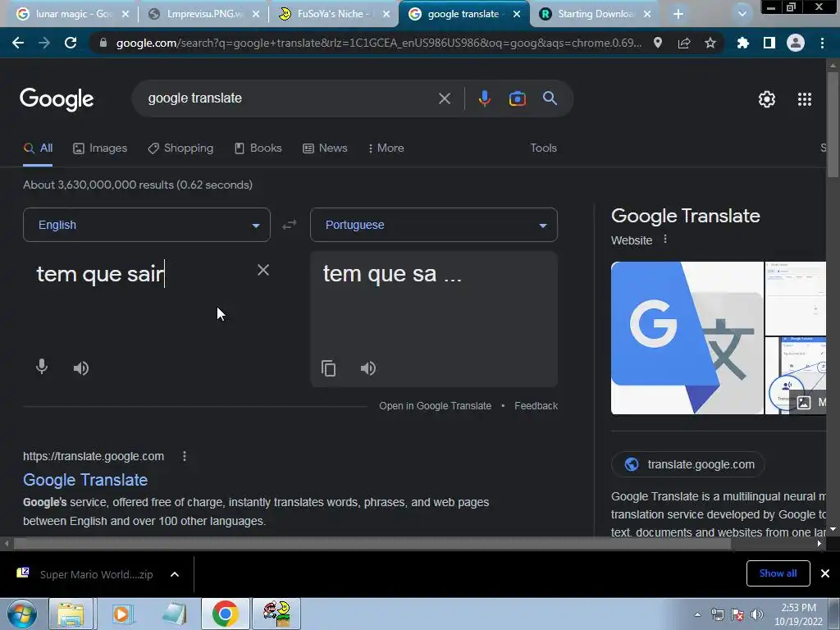
Task: Select the News search tab
Action: (325, 148)
